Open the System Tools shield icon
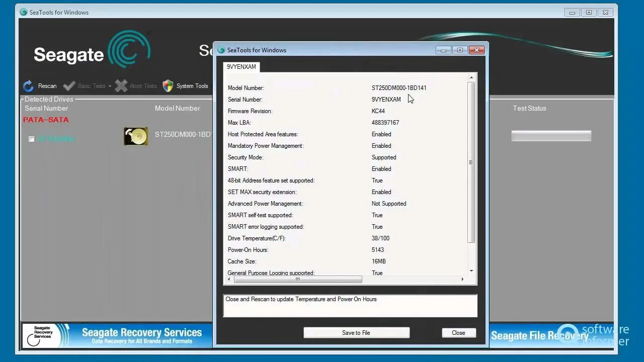Screen dimensions: 644x362 click(168, 86)
